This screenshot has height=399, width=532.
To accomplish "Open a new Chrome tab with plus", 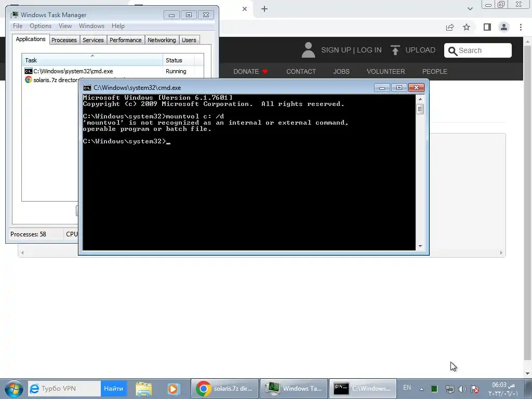I will [264, 9].
